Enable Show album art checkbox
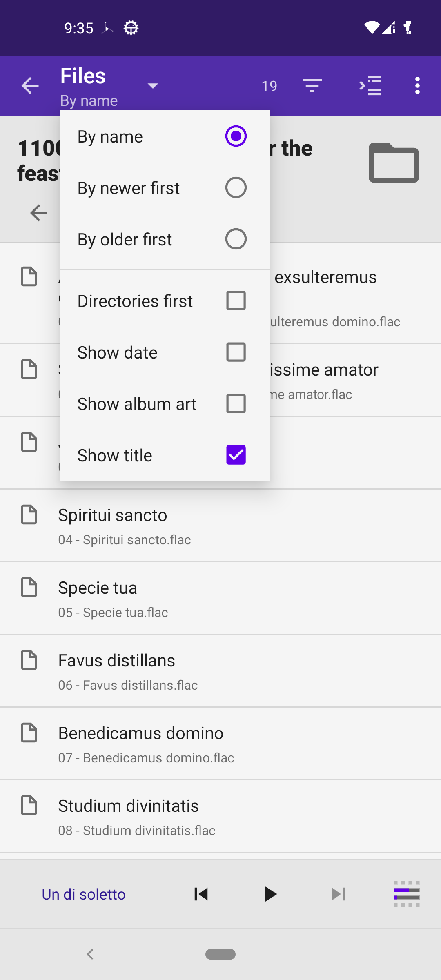 [236, 404]
